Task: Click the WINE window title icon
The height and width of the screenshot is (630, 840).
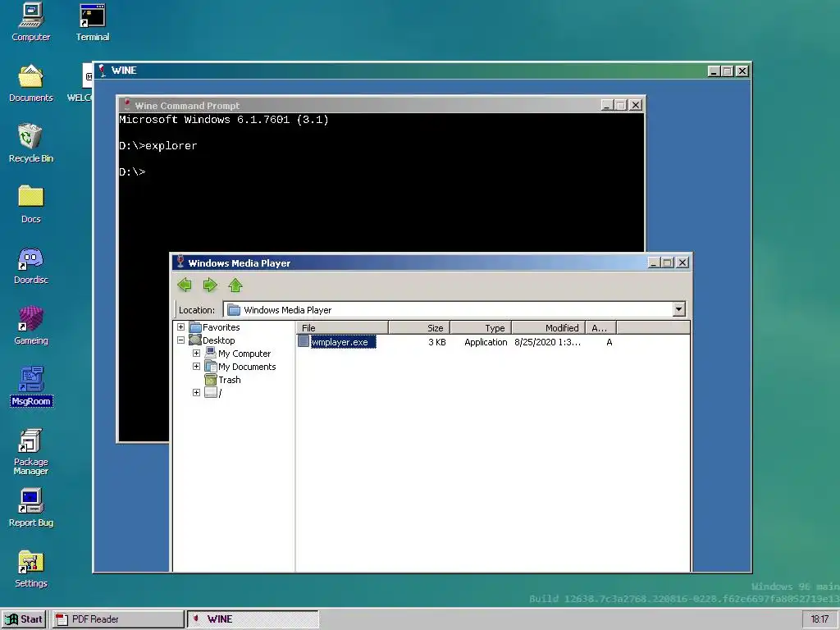Action: (103, 71)
